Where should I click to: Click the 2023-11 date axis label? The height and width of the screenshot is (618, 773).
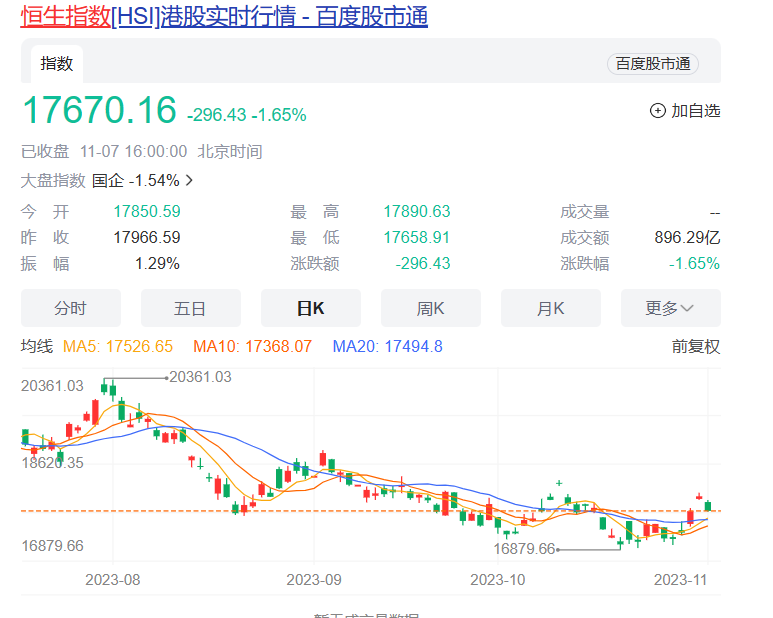pyautogui.click(x=680, y=580)
